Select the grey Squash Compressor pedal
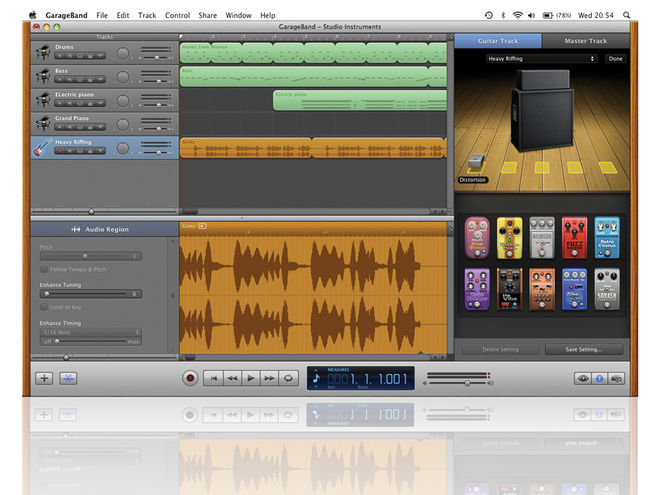Viewport: 660px width, 495px height. 607,289
